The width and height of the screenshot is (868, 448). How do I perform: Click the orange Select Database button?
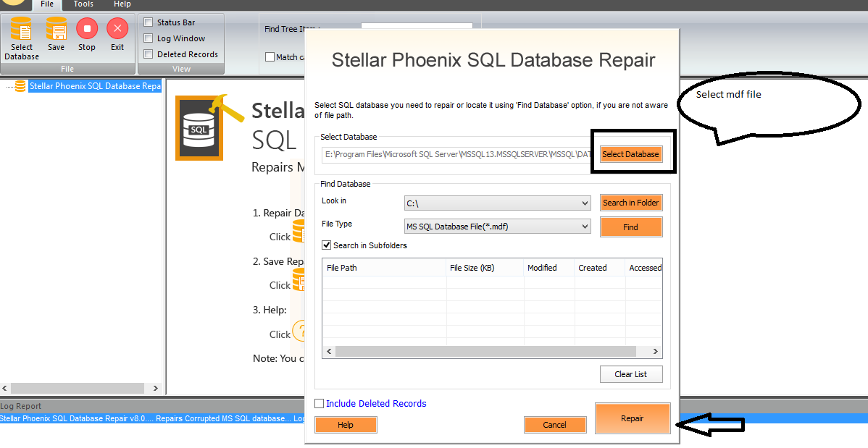tap(630, 153)
